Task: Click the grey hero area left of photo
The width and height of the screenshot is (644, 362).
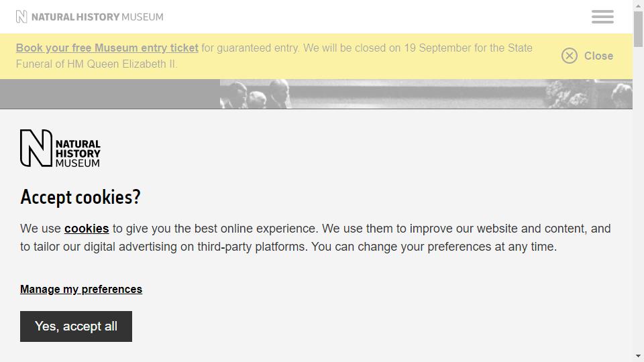Action: (x=110, y=94)
